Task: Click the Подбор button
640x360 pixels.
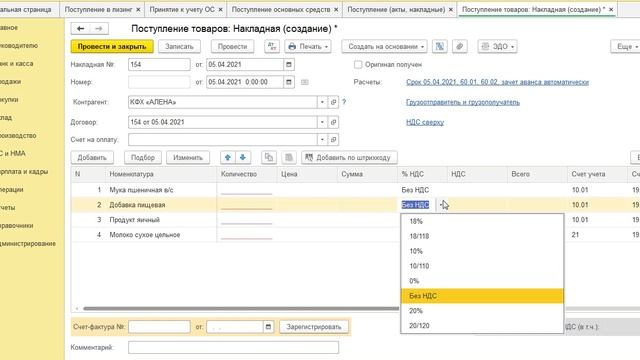Action: click(x=143, y=158)
